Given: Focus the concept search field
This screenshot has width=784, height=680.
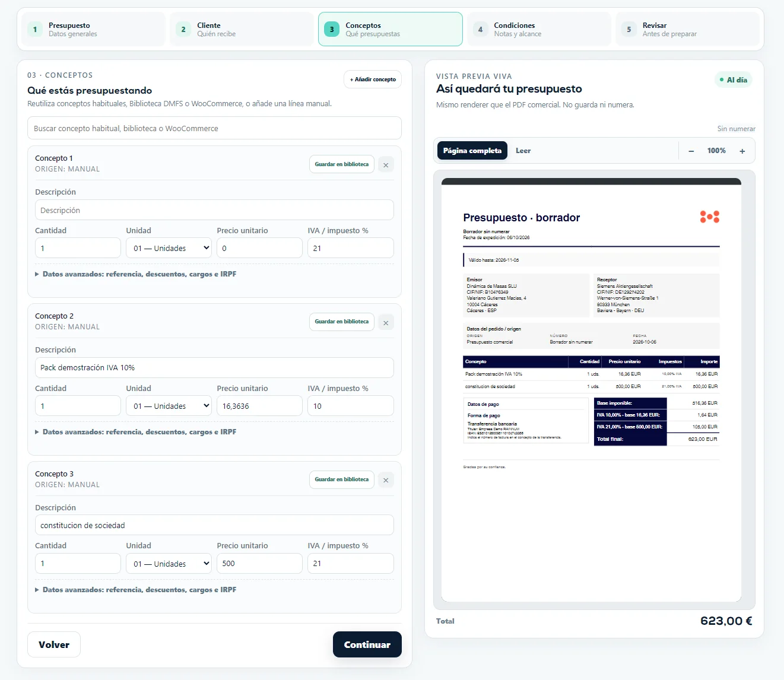Looking at the screenshot, I should point(214,128).
